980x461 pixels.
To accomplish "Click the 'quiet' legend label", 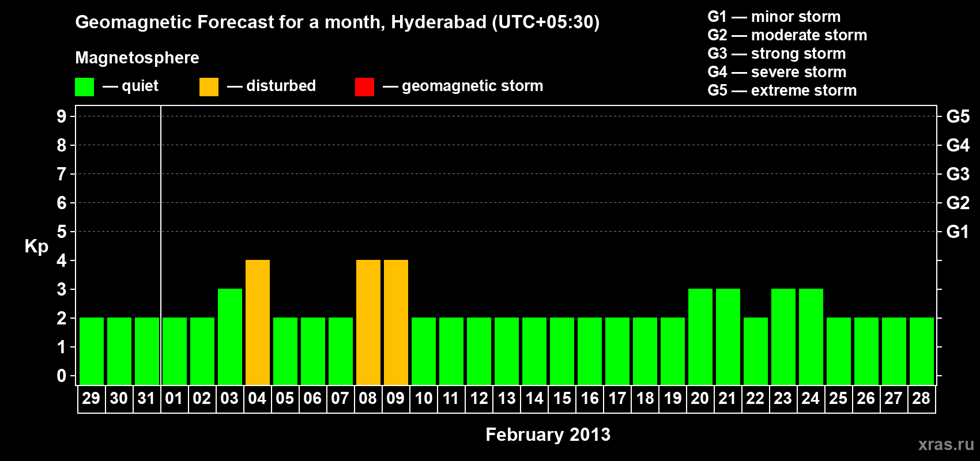I will pos(140,86).
